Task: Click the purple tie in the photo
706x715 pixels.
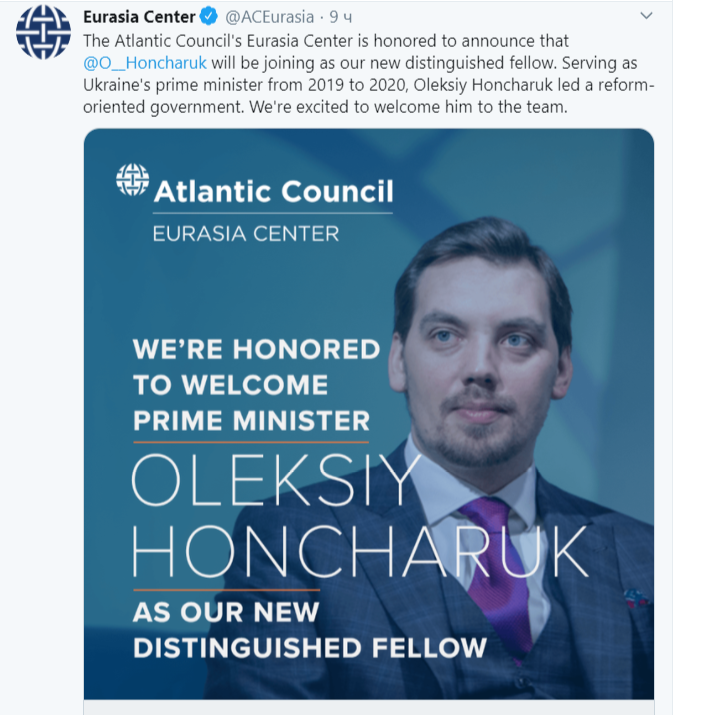Action: [499, 560]
